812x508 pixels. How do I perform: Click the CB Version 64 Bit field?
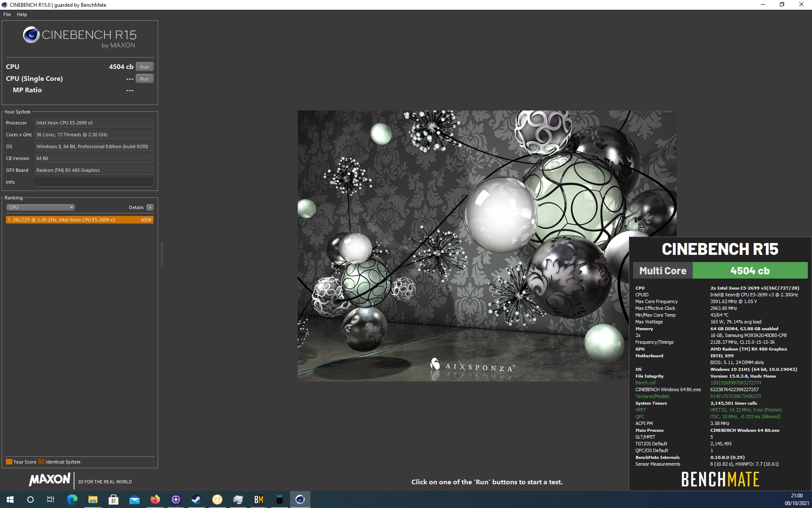point(94,158)
